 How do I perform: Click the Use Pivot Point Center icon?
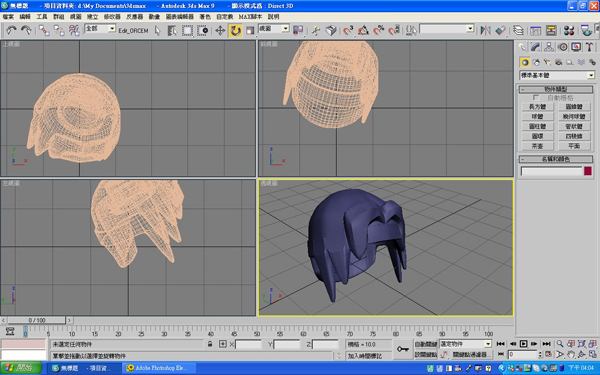click(x=298, y=30)
